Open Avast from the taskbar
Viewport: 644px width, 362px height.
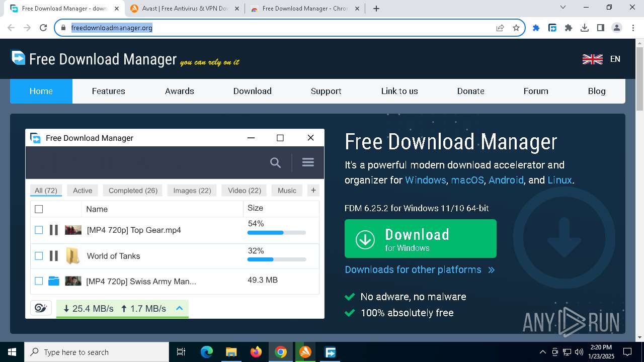305,352
